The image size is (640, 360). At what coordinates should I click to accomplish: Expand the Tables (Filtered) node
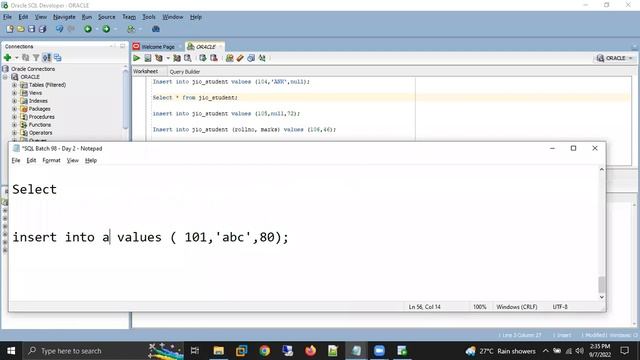point(15,85)
